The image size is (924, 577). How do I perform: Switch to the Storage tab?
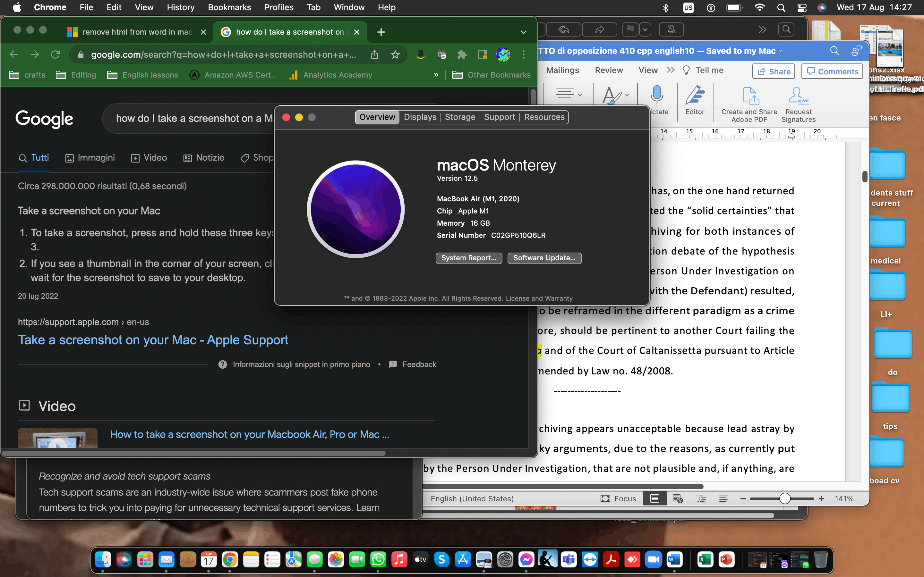[x=460, y=117]
